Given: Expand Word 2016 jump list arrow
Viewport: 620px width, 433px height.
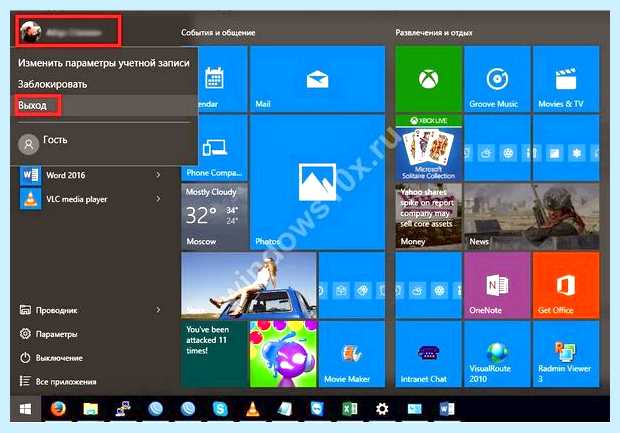Looking at the screenshot, I should 158,175.
